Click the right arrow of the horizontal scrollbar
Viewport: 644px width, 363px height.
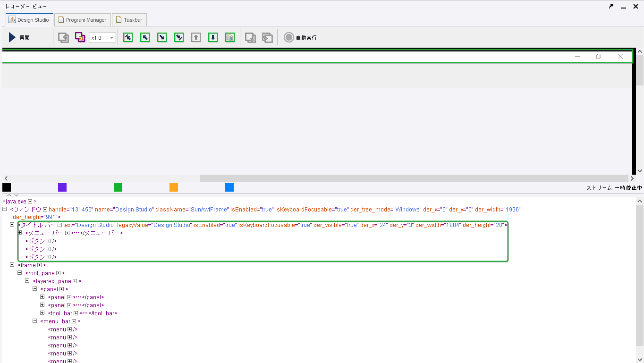632,178
